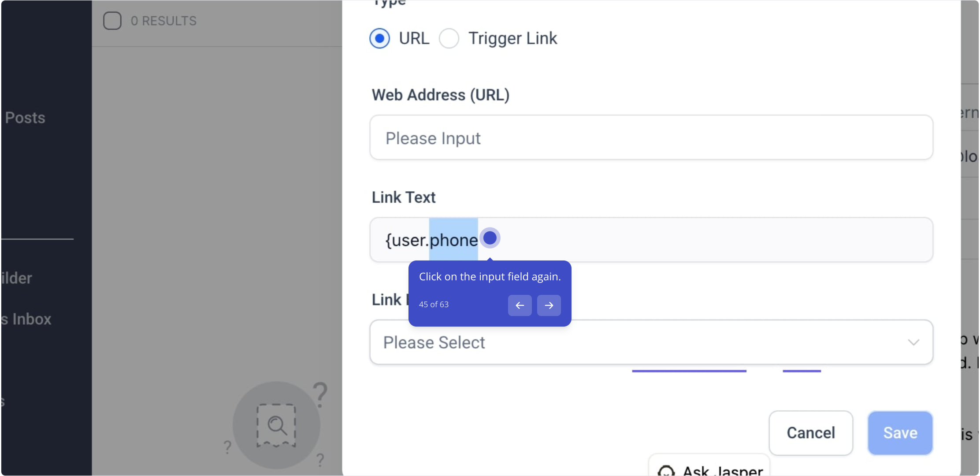Cancel the link dialog

point(811,433)
